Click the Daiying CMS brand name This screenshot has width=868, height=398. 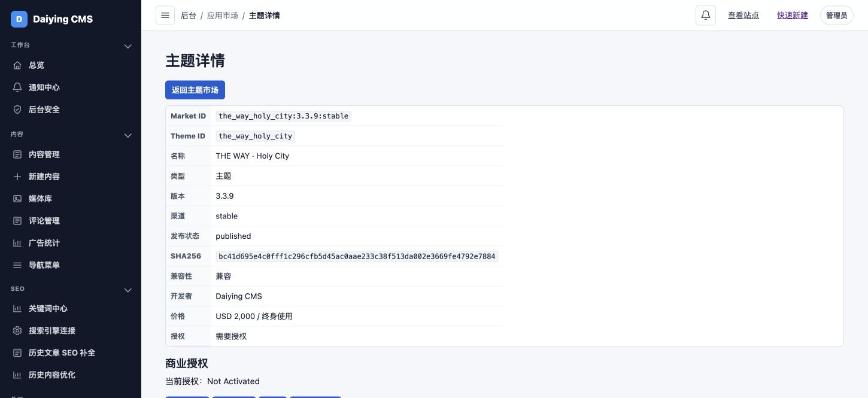(x=63, y=19)
